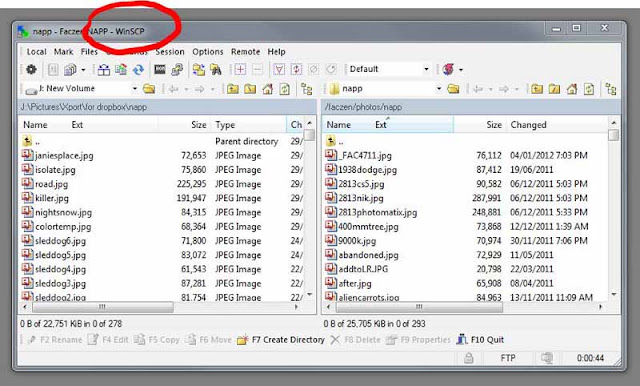This screenshot has width=640, height=386.
Task: Go to parent directory in local panel
Action: [x=233, y=89]
